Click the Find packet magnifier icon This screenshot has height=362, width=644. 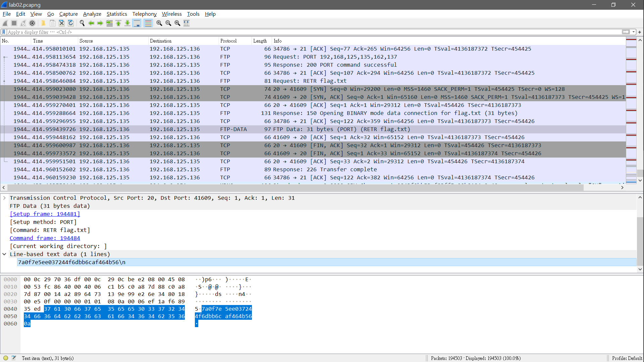(82, 23)
